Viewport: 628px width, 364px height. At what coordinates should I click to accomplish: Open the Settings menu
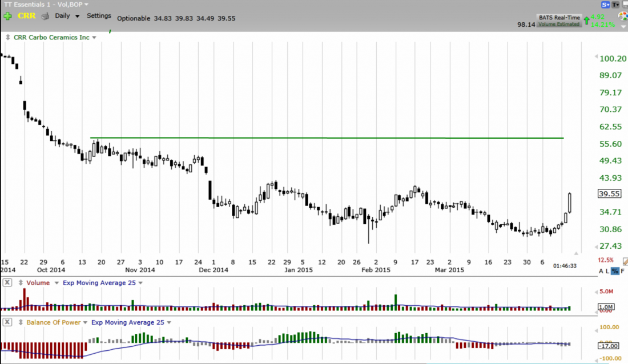(99, 16)
